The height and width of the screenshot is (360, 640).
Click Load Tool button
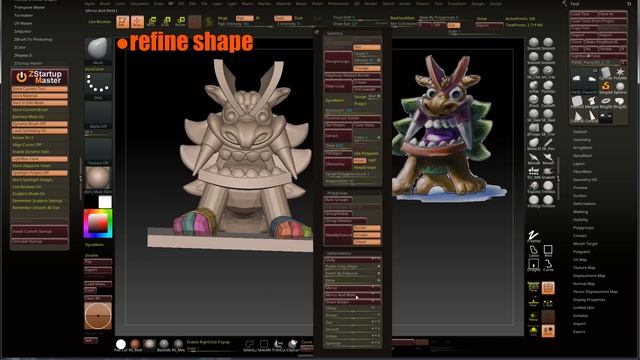click(x=583, y=14)
